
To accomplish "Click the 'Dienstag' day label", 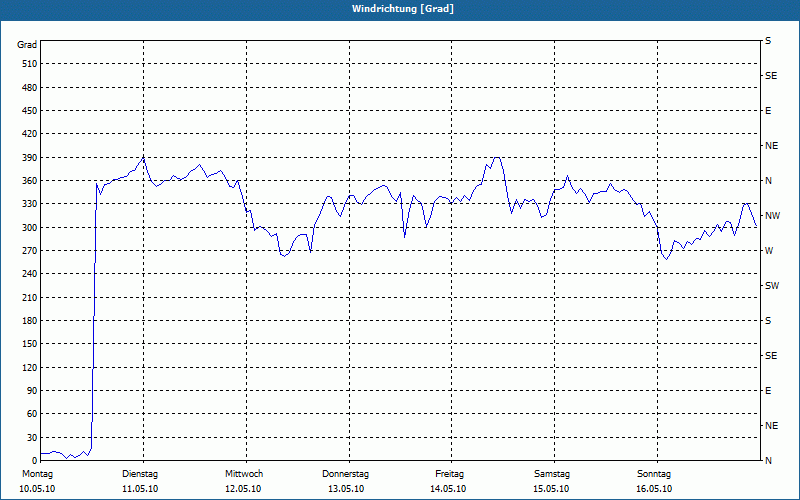I will 140,474.
